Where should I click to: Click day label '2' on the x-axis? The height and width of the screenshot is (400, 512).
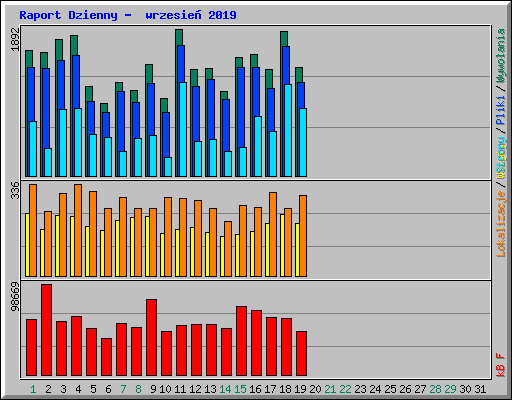[48, 389]
